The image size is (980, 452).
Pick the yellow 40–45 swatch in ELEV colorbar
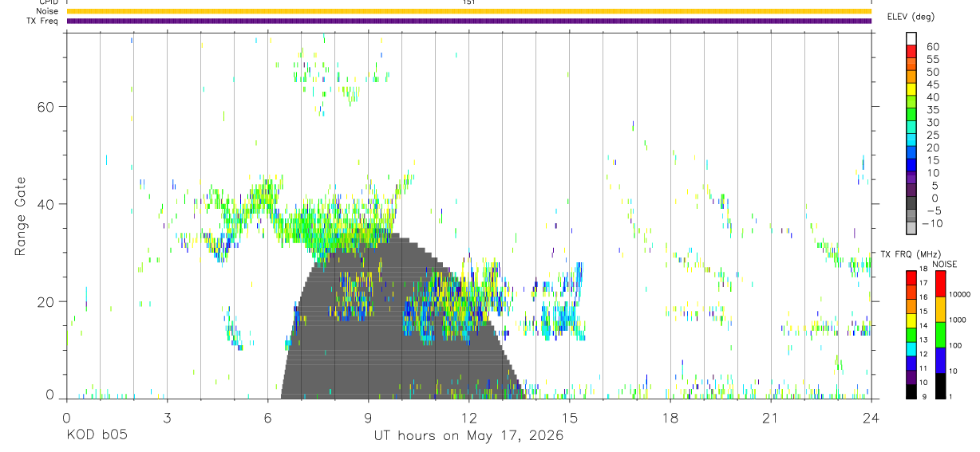911,89
